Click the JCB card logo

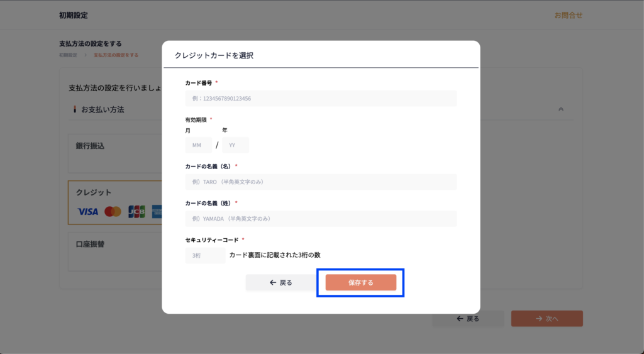136,212
